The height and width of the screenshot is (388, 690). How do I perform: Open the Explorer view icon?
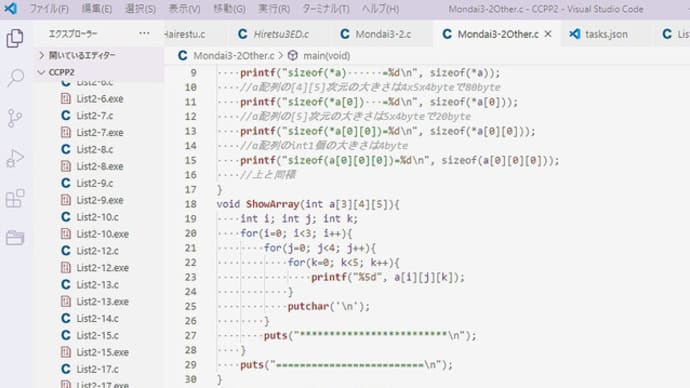point(15,38)
